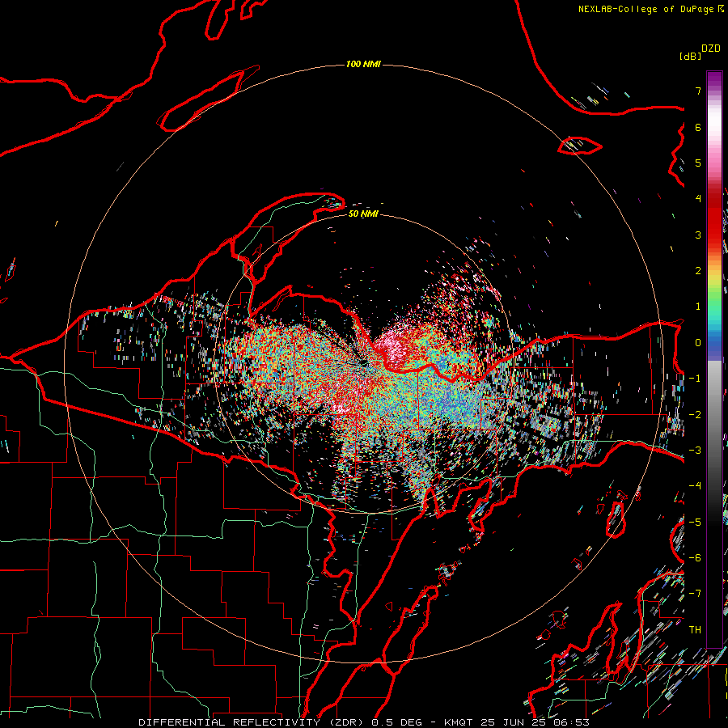Click the 0 dB value on the scale
The height and width of the screenshot is (728, 728).
[698, 343]
